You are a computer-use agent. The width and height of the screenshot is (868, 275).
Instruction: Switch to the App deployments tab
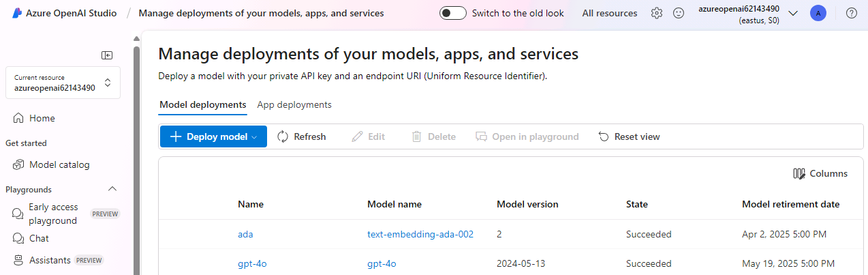(x=294, y=104)
